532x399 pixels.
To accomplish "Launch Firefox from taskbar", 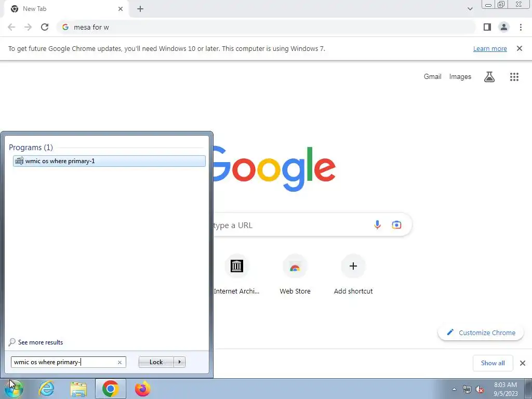I will tap(142, 389).
